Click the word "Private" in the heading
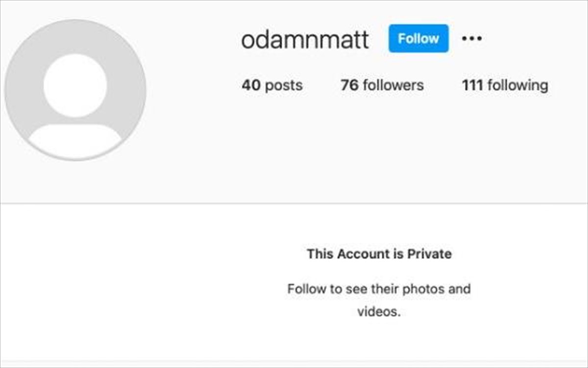Image resolution: width=588 pixels, height=368 pixels. click(x=429, y=254)
